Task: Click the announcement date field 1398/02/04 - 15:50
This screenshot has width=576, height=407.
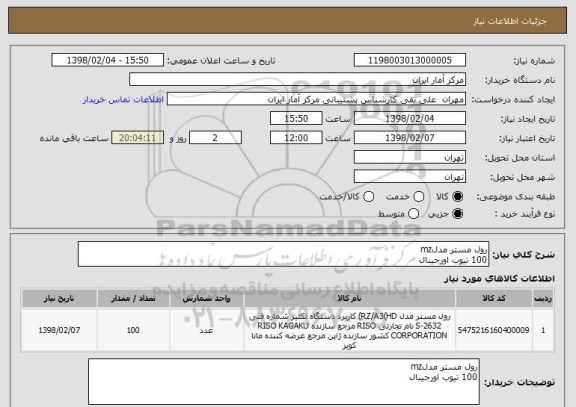Action: (x=108, y=60)
